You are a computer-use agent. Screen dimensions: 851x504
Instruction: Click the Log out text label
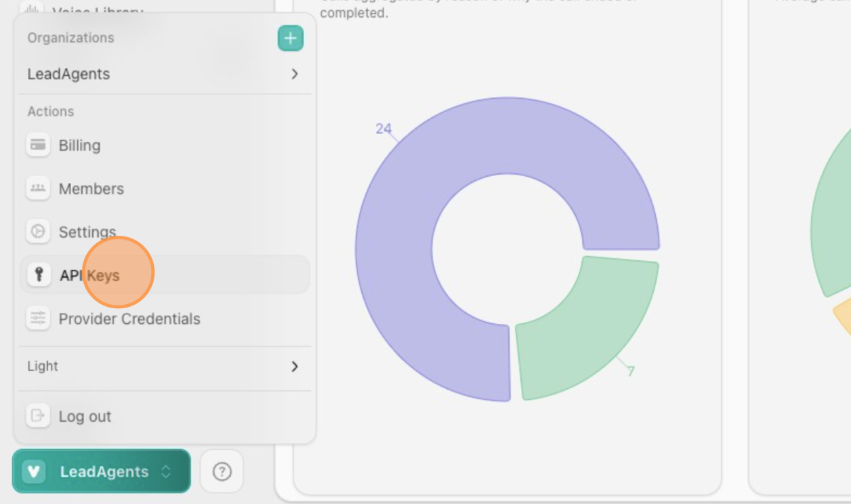coord(85,417)
